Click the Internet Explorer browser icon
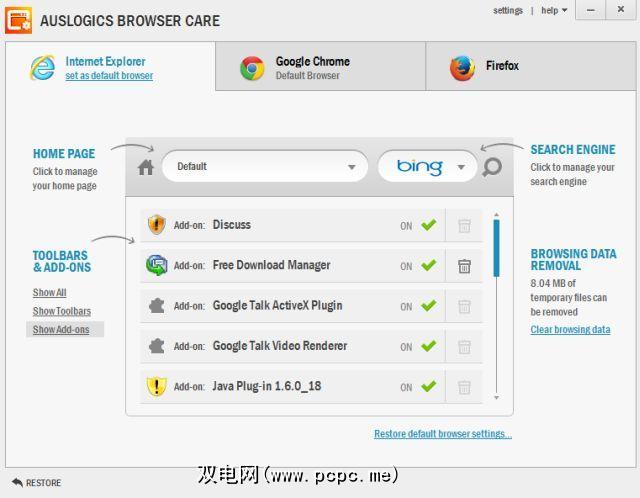The width and height of the screenshot is (640, 498). [x=42, y=67]
